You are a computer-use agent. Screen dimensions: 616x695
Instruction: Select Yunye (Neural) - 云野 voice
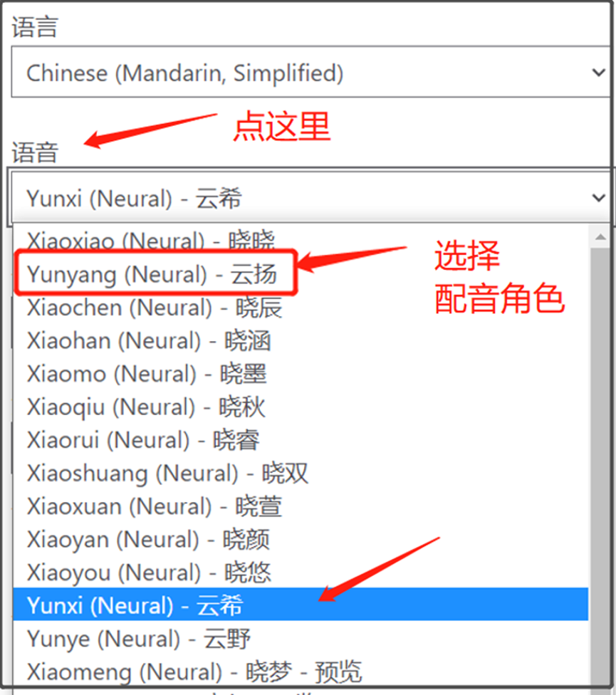pos(301,638)
